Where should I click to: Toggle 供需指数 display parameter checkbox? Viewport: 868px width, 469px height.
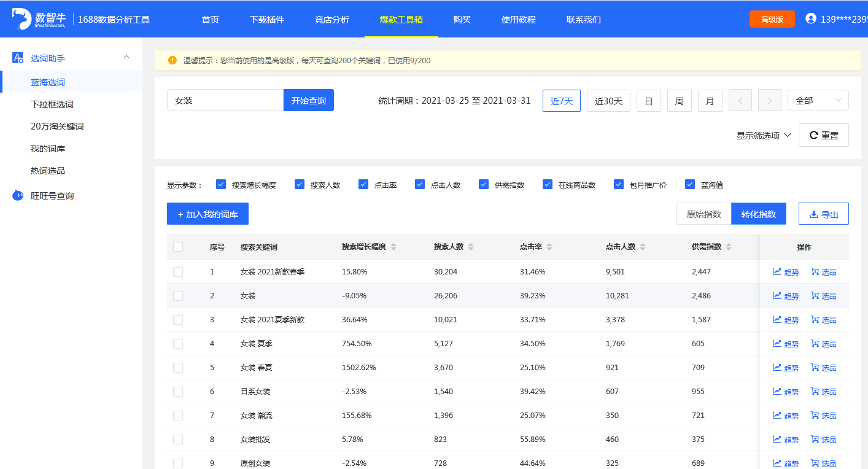pyautogui.click(x=484, y=184)
